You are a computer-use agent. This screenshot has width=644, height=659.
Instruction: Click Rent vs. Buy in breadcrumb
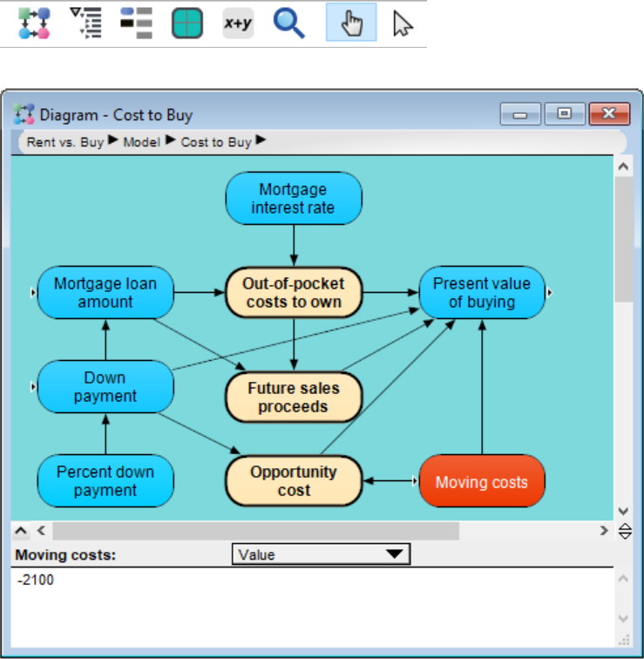point(65,142)
